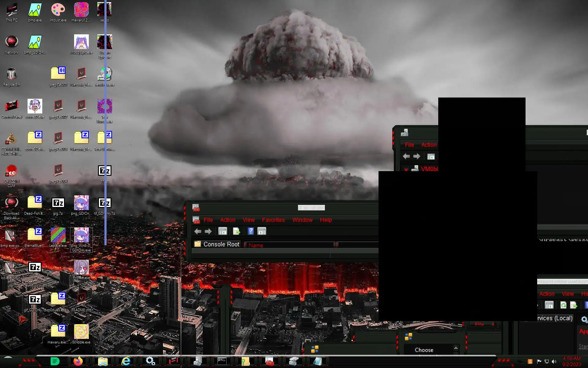Click Show/Hide Console Tree toolbar icon

tap(223, 231)
